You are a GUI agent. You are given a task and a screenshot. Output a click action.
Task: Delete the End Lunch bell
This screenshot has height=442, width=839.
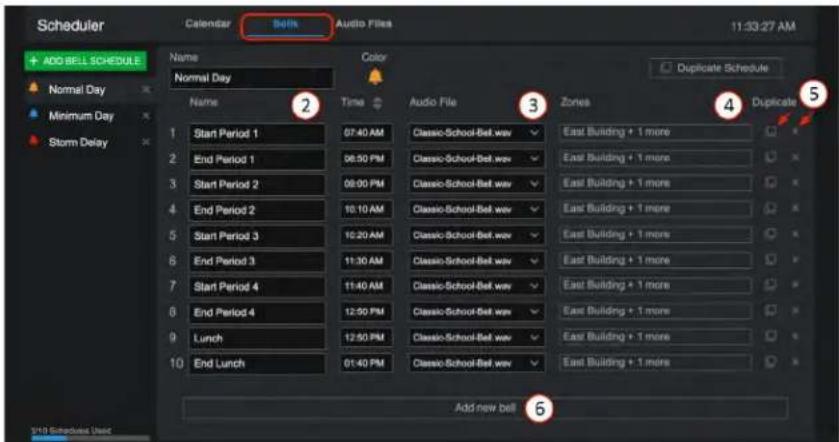795,362
